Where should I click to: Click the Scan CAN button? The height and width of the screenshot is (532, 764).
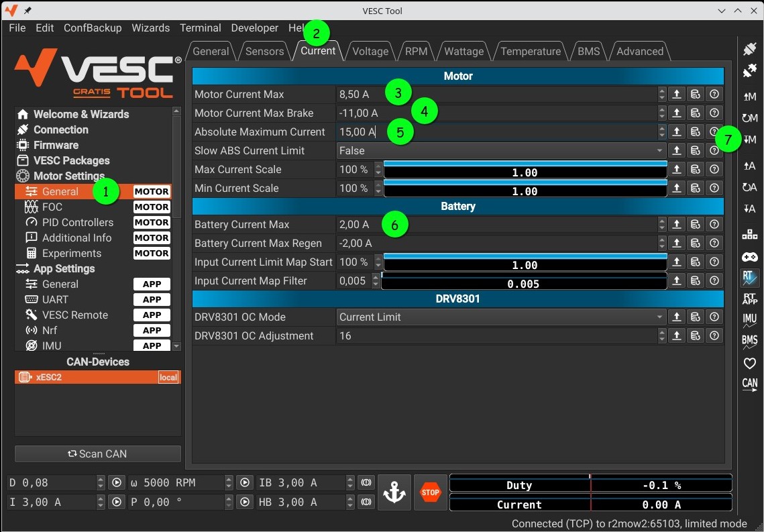[x=98, y=454]
